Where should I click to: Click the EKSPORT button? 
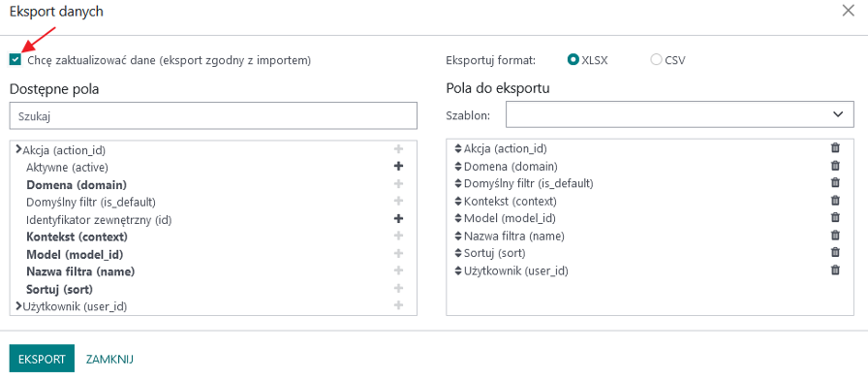pyautogui.click(x=42, y=359)
